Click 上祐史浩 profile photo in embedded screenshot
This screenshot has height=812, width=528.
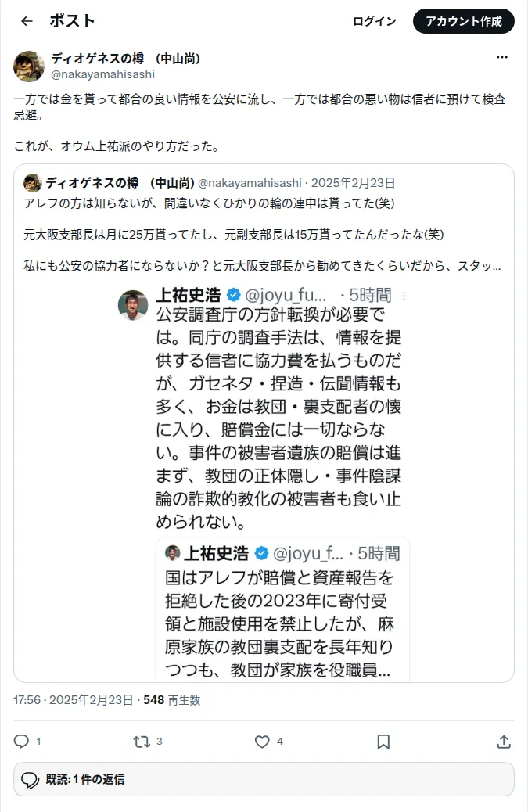(x=133, y=304)
